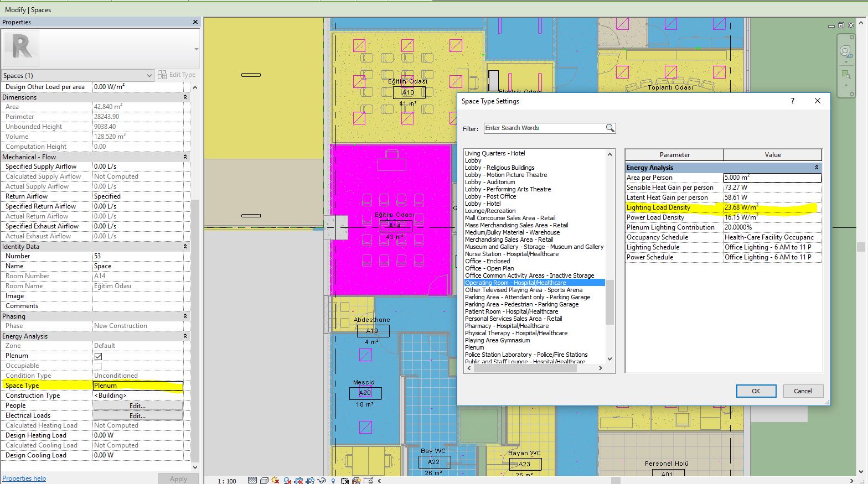The image size is (868, 484).
Task: Change detail level in view control bar
Action: point(252,481)
